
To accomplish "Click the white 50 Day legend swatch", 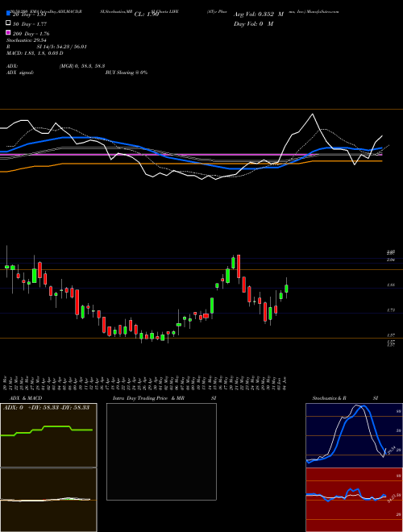I will [x=9, y=23].
